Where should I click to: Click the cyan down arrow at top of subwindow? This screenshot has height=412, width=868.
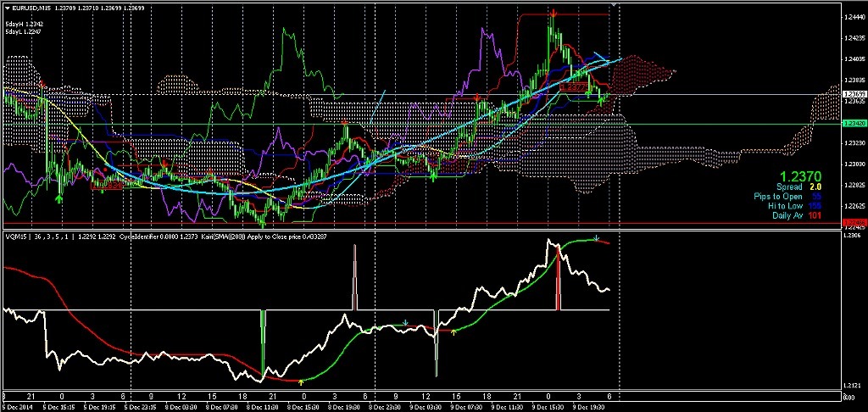[596, 239]
